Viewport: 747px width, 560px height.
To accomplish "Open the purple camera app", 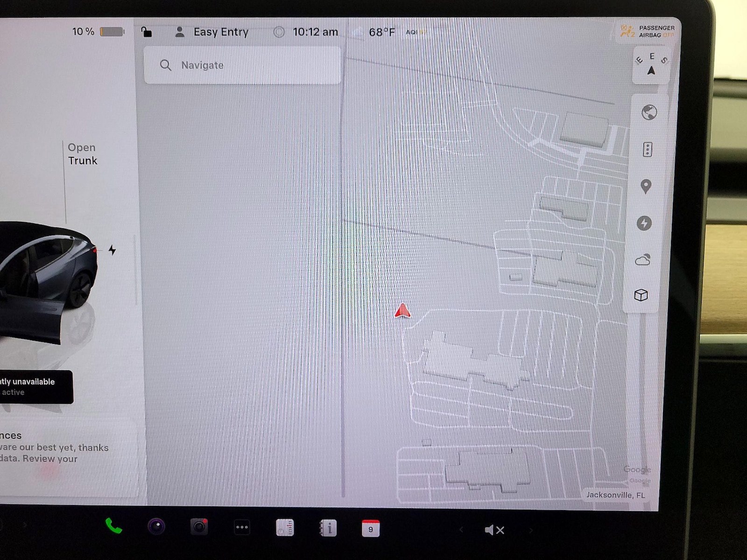I will (x=156, y=527).
